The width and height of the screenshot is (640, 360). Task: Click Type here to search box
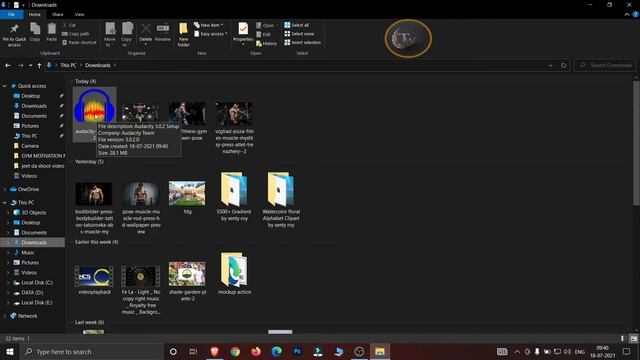tap(91, 351)
